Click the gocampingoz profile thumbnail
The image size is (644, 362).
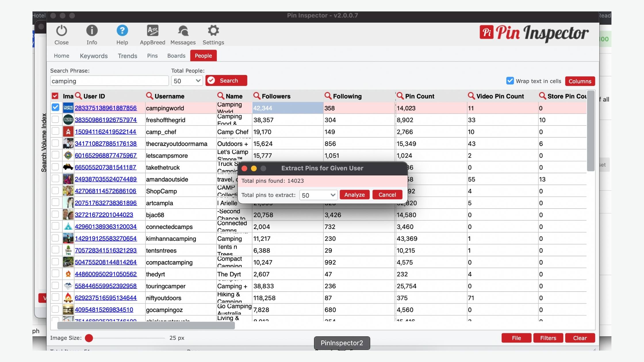pyautogui.click(x=68, y=309)
